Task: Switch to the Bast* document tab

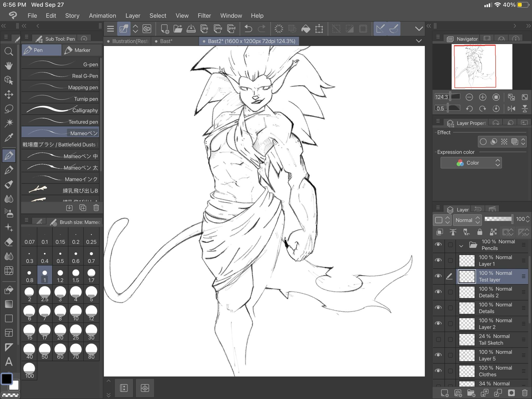Action: click(167, 41)
